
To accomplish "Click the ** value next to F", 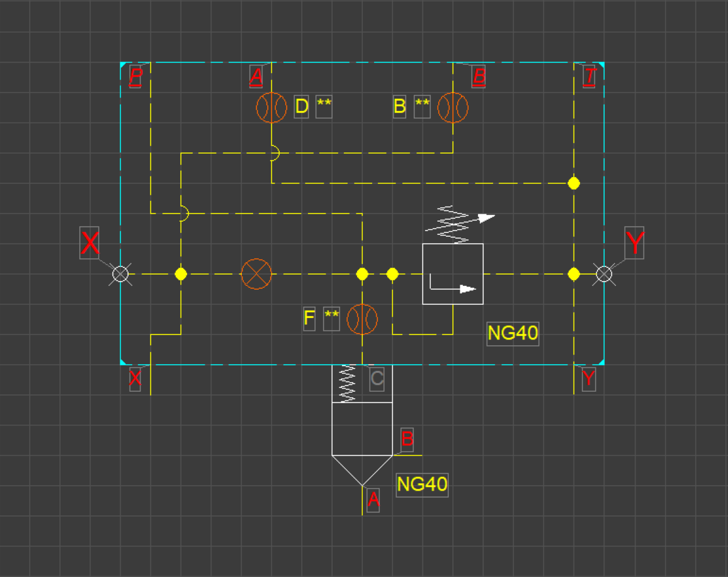I will [331, 319].
